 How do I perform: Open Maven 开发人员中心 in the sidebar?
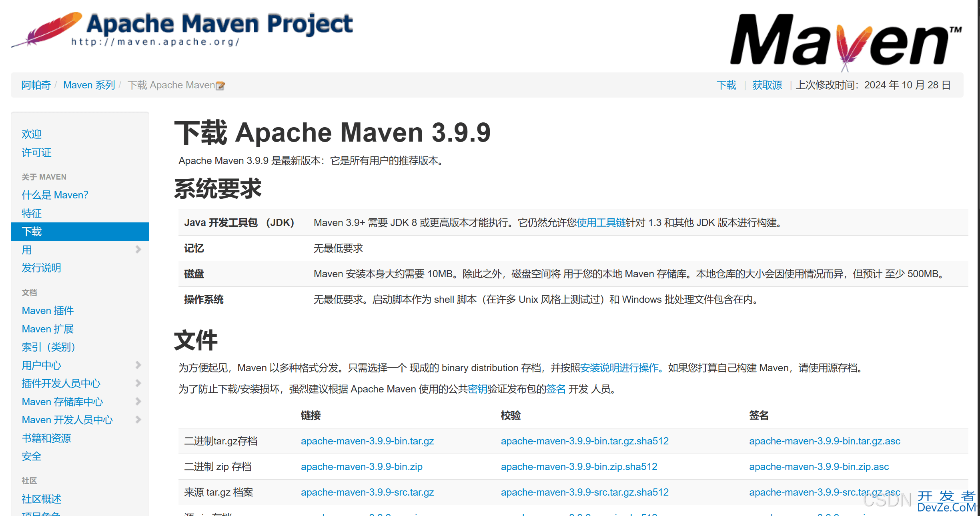pos(67,420)
